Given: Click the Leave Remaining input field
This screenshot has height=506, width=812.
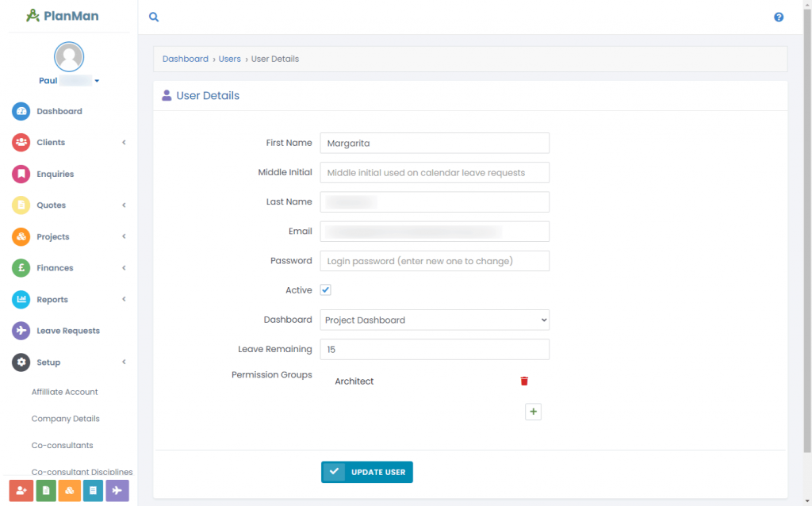Looking at the screenshot, I should coord(435,350).
